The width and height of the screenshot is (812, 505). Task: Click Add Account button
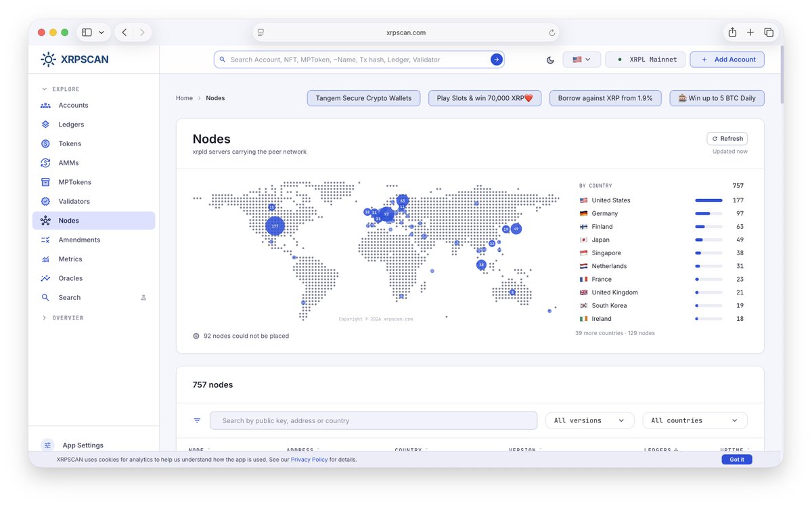[x=727, y=60]
